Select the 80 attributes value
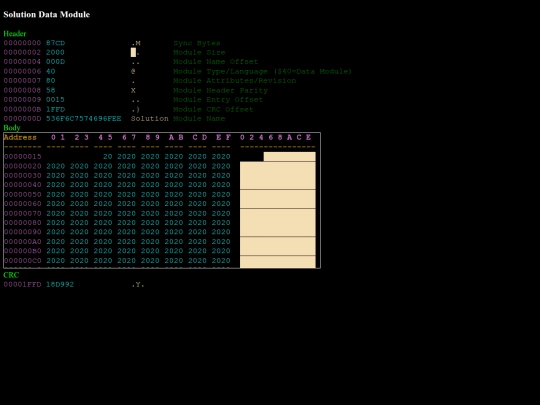The width and height of the screenshot is (540, 405). [x=51, y=81]
